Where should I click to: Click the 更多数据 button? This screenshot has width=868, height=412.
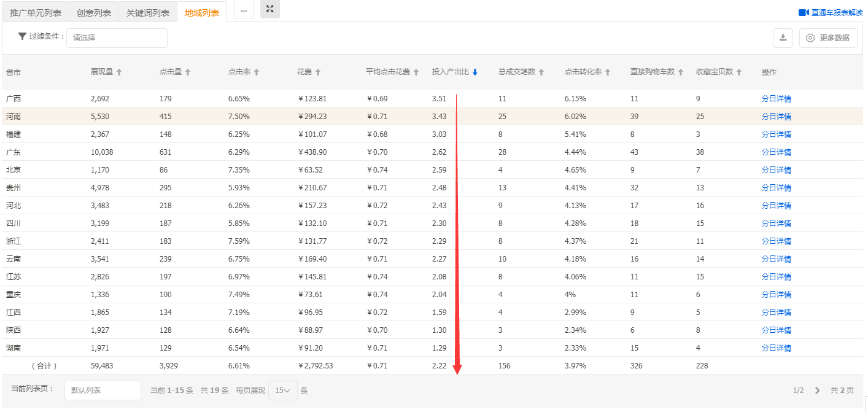[x=828, y=37]
